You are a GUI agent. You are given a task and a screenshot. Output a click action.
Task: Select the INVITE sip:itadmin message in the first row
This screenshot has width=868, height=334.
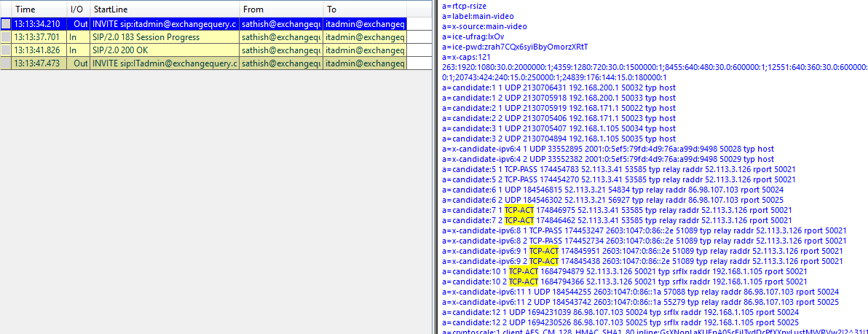[x=165, y=24]
